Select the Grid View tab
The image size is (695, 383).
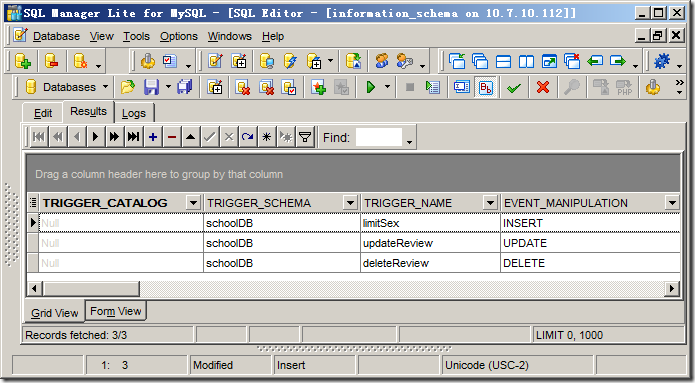click(55, 313)
